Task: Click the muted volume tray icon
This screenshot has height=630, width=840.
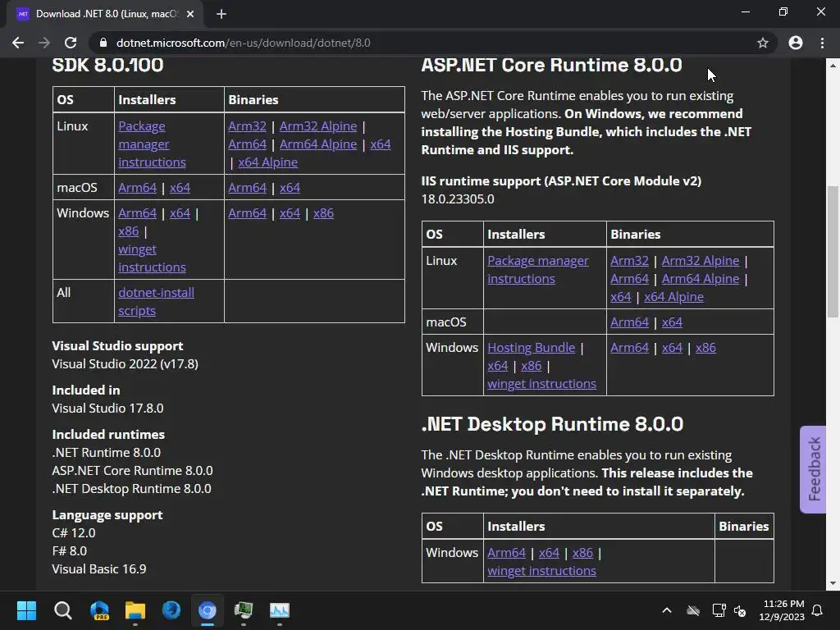Action: (x=740, y=610)
